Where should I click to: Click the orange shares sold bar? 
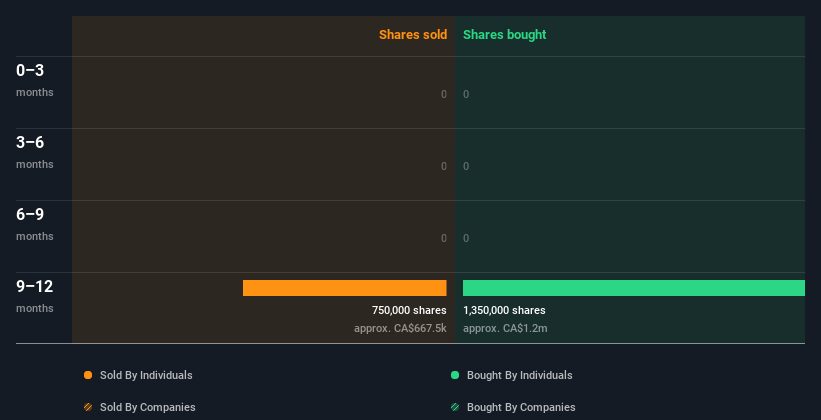[x=345, y=288]
